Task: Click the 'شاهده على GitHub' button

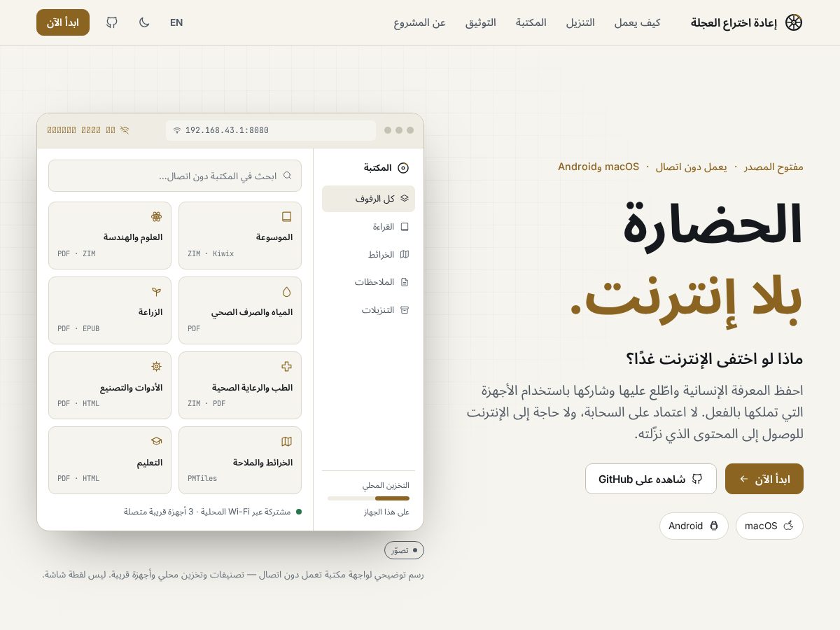Action: point(651,479)
